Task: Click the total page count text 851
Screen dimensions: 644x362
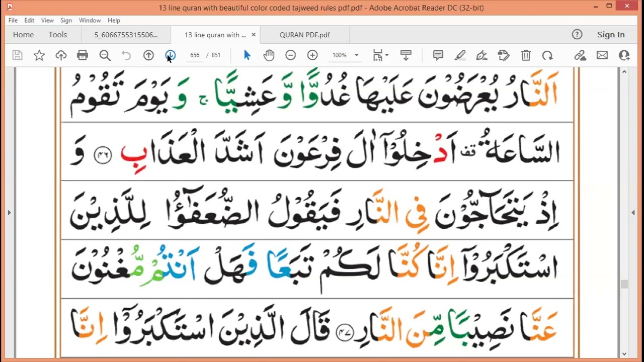Action: click(x=216, y=55)
